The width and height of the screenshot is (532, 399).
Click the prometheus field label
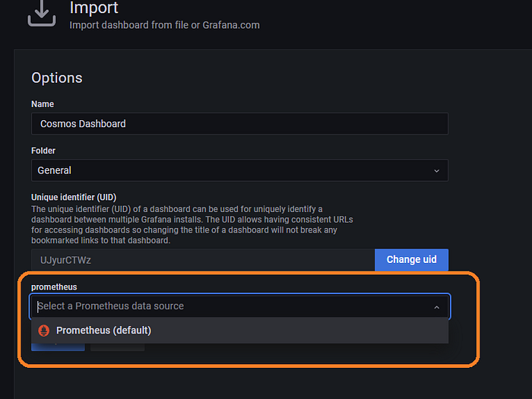[x=54, y=287]
